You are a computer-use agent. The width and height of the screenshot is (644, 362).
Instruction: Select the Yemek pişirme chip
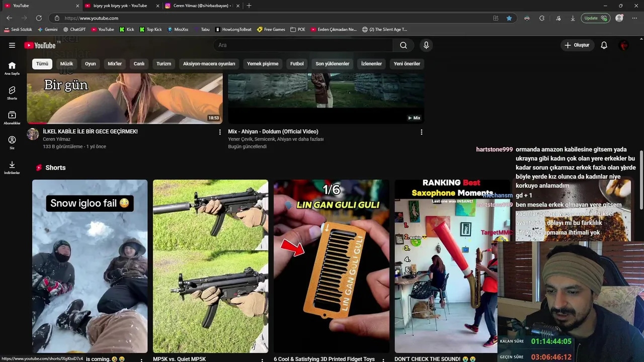[263, 64]
